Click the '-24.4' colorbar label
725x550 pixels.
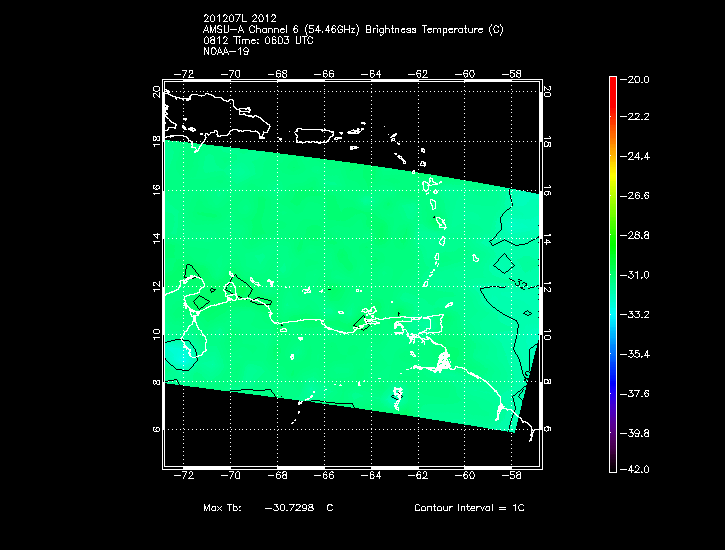[634, 156]
